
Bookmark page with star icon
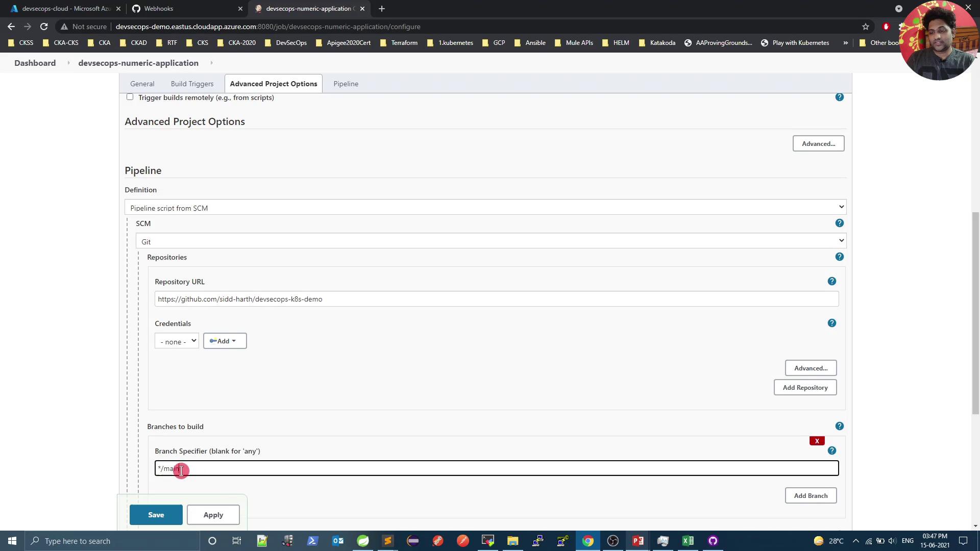point(865,27)
